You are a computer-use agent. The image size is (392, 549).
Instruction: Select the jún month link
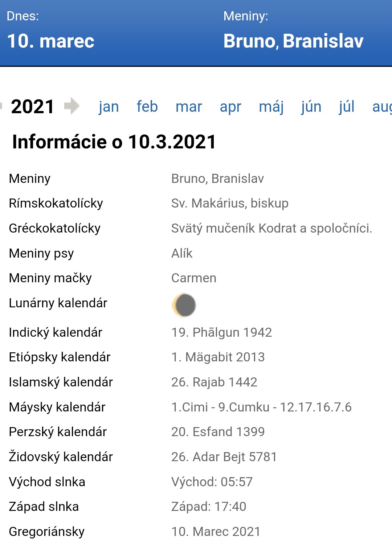point(311,107)
